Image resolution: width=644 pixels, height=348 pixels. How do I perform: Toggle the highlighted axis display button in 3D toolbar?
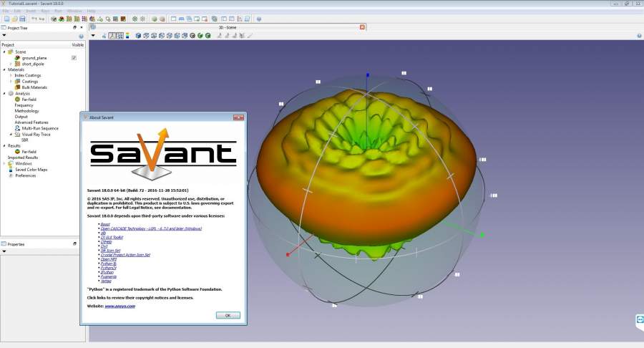[x=112, y=36]
